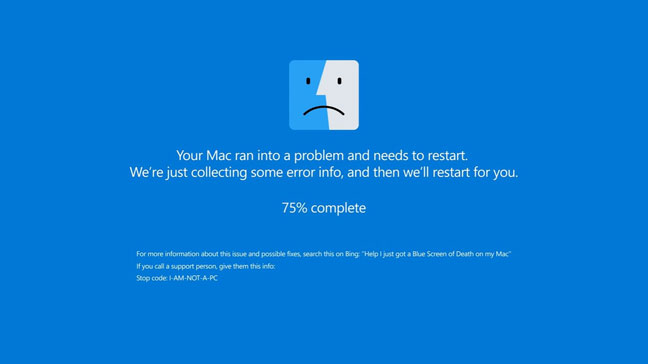Click the stop code "I-AM-NOT-A-PC"
Image resolution: width=648 pixels, height=364 pixels.
(x=193, y=278)
